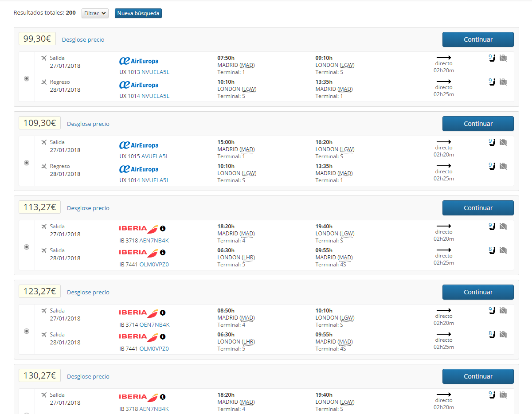Open the OEN7NB4K fare code on IB 3714
The height and width of the screenshot is (414, 532).
pyautogui.click(x=154, y=325)
